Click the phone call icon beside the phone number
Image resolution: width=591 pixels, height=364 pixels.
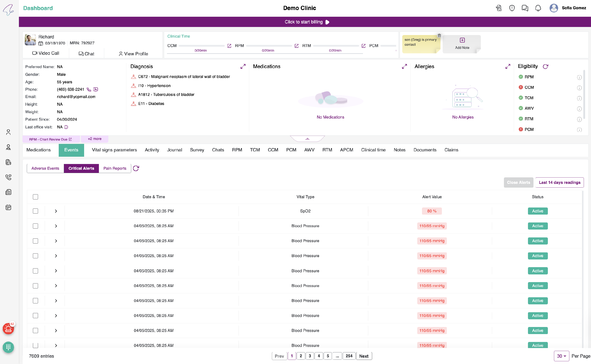[x=89, y=90]
